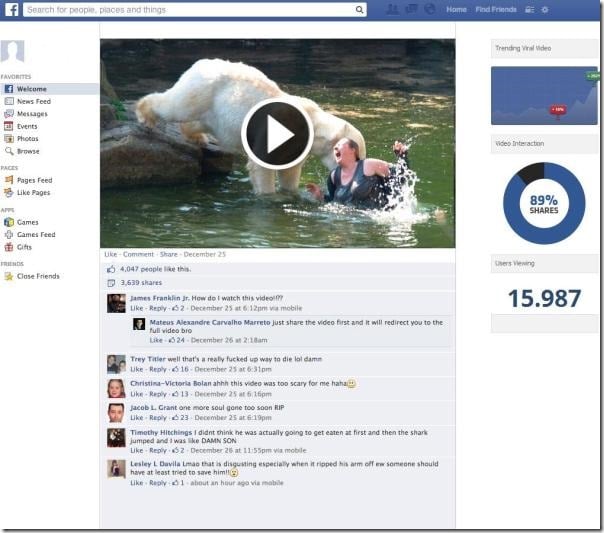Click the Trending Viral Video chart
Screen dimensions: 604x533
point(545,96)
